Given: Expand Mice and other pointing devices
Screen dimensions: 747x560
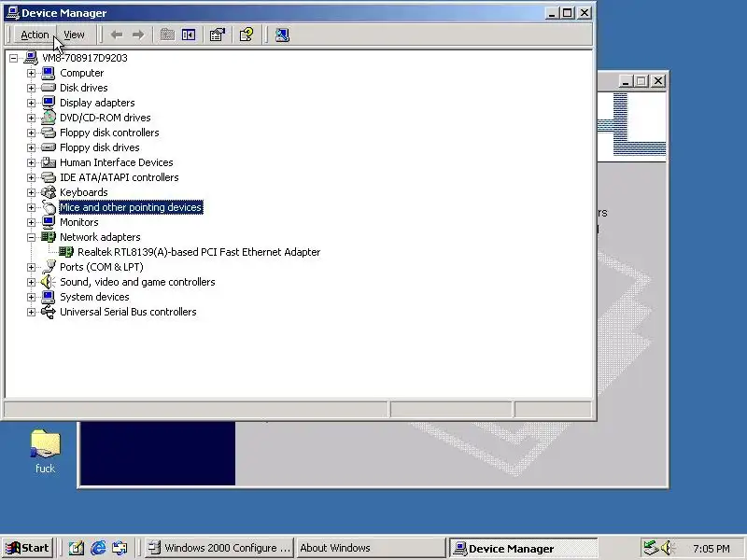Looking at the screenshot, I should point(31,207).
